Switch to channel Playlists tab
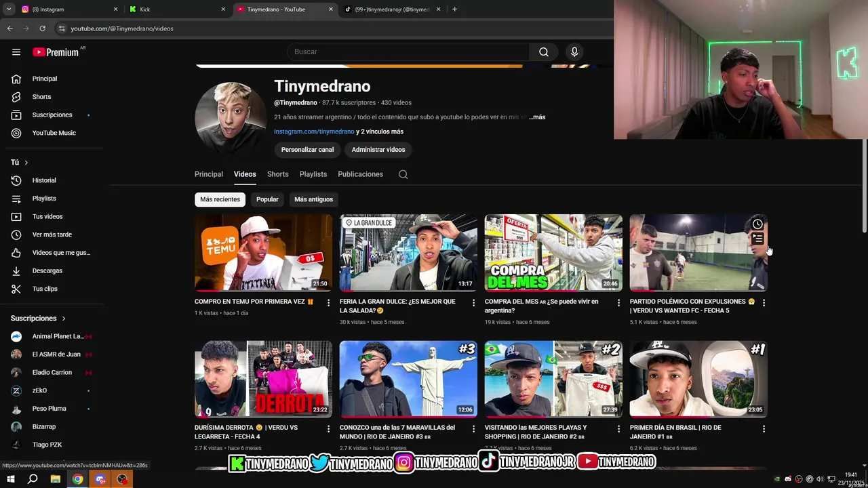The image size is (868, 488). [x=313, y=174]
